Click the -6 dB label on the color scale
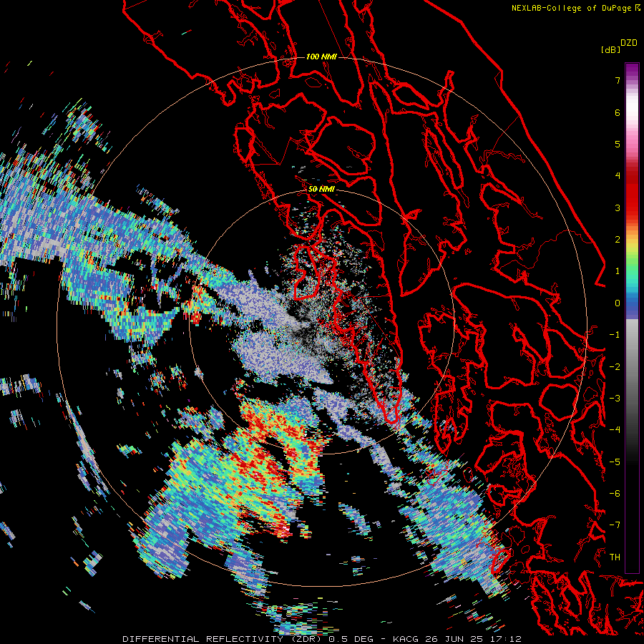The width and height of the screenshot is (644, 644). pyautogui.click(x=615, y=494)
